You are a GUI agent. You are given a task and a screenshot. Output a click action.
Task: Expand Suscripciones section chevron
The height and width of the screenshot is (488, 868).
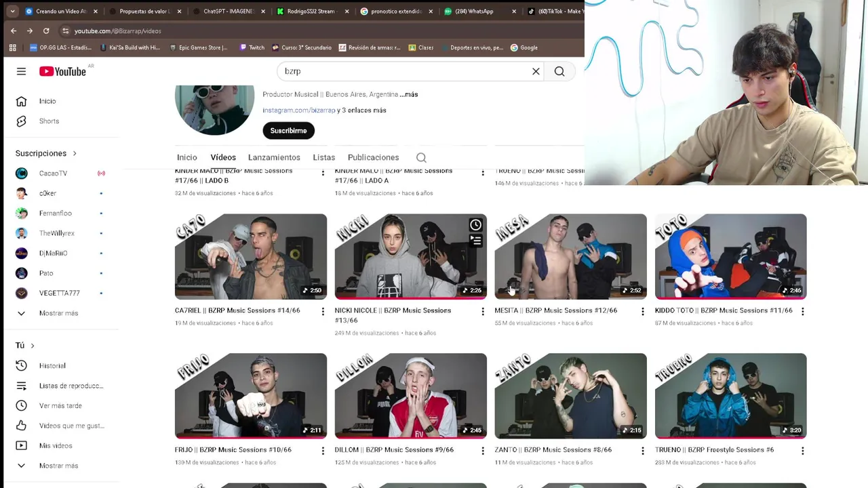click(75, 153)
